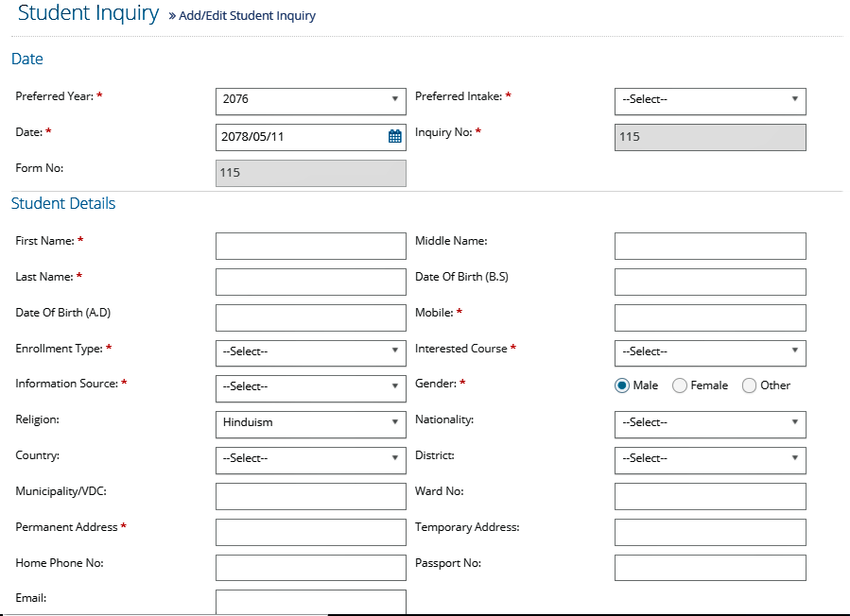Focus the Last Name input box
The image size is (850, 616).
(x=311, y=282)
